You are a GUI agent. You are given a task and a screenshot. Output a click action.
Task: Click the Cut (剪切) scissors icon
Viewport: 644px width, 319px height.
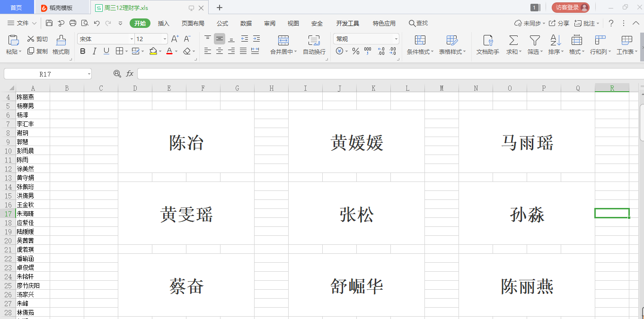click(31, 39)
